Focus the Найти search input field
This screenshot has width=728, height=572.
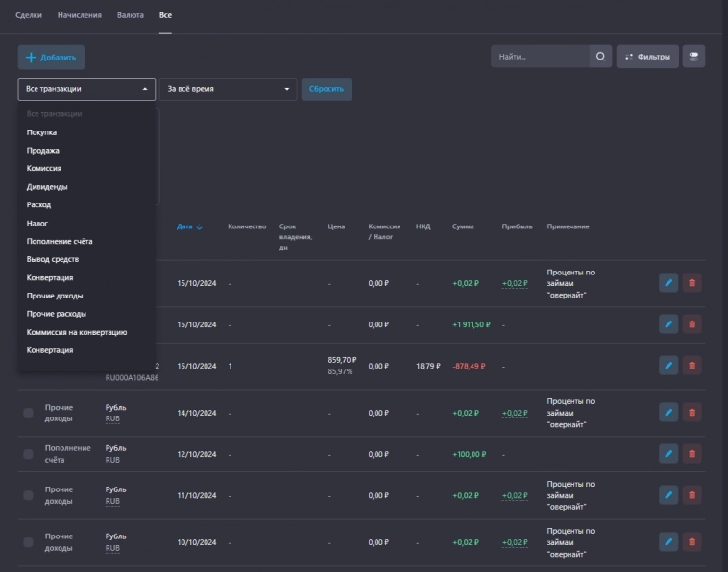tap(540, 57)
